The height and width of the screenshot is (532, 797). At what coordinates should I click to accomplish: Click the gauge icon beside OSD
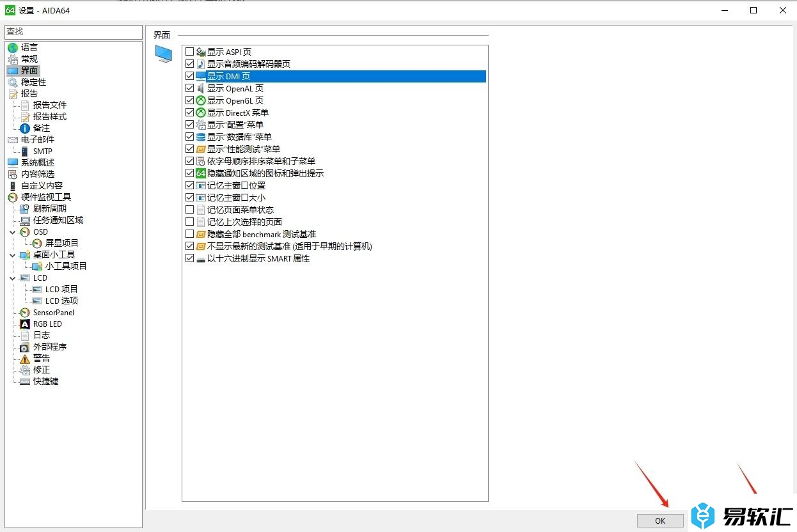[x=25, y=231]
